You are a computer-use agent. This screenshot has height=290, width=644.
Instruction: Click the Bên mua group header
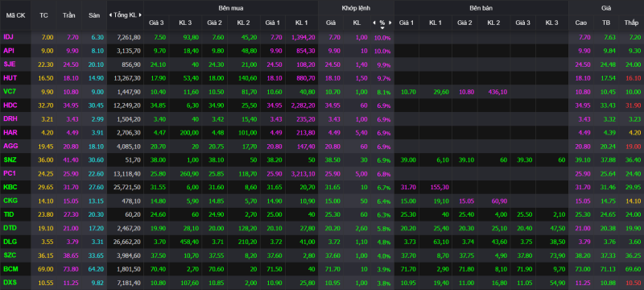(x=231, y=8)
